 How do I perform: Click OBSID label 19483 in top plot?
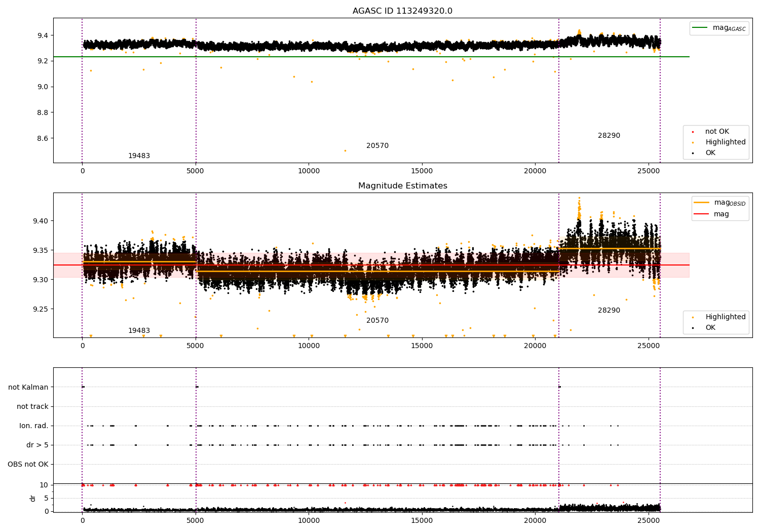coord(139,156)
